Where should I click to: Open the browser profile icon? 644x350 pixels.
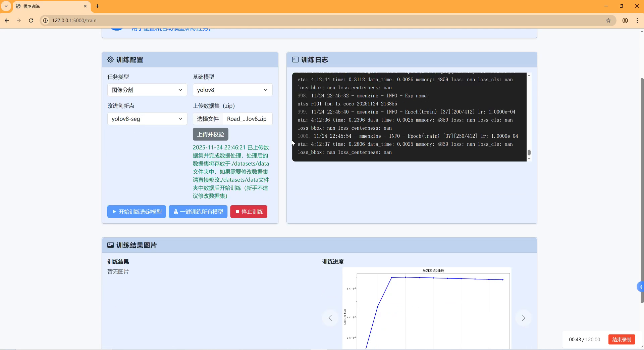(625, 20)
